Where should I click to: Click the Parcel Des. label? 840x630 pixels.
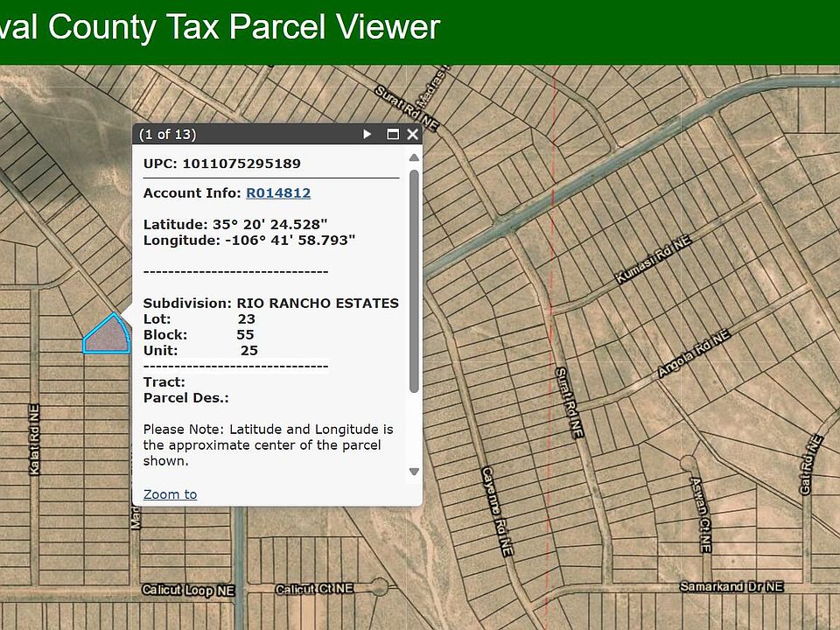[x=185, y=397]
